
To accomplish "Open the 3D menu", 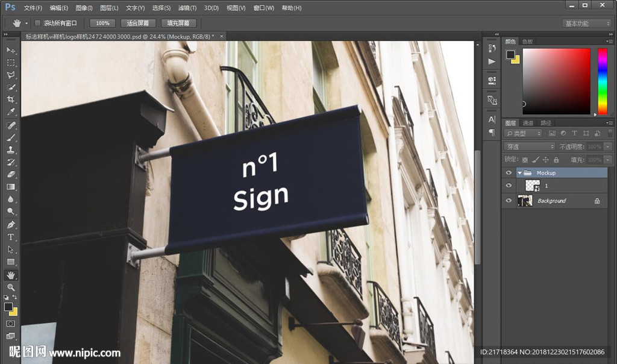I will click(211, 8).
